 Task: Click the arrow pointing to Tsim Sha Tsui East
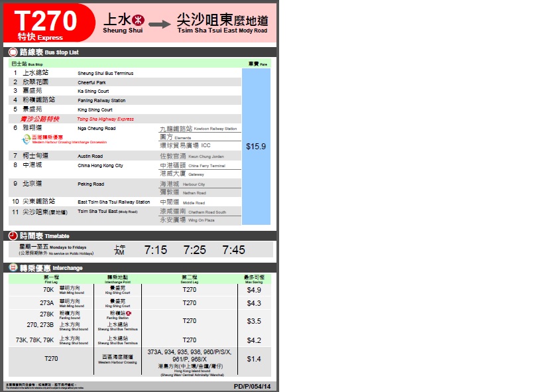160,25
